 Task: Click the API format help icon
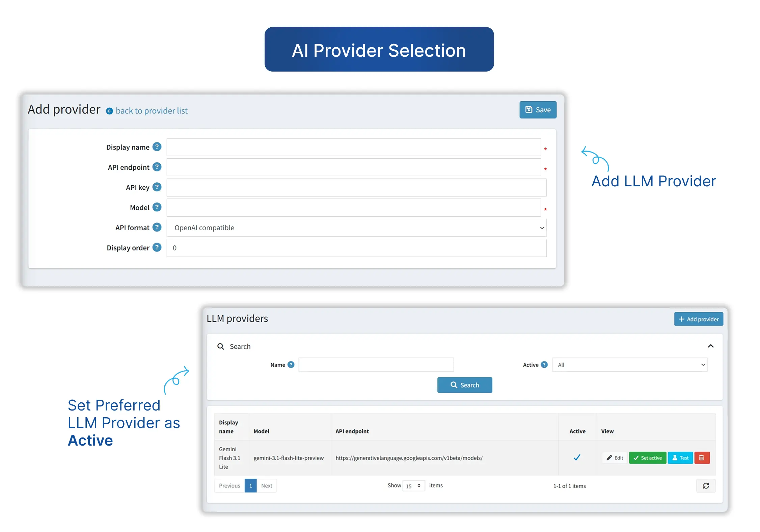click(x=157, y=228)
